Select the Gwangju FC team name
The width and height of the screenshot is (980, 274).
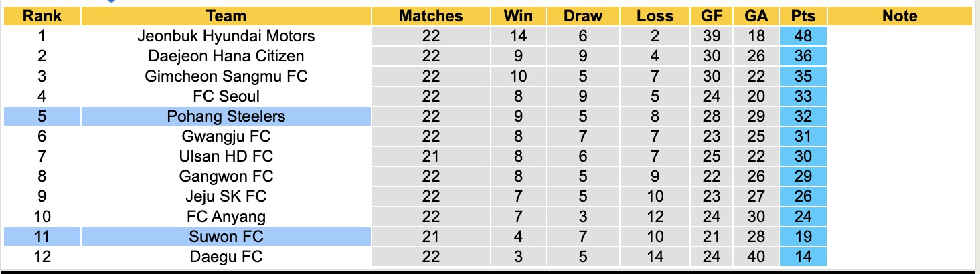(226, 136)
